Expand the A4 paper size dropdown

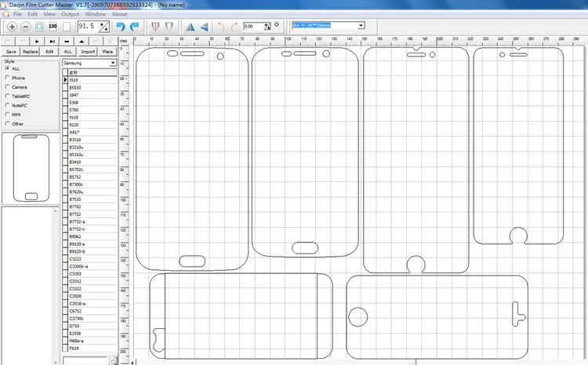361,26
